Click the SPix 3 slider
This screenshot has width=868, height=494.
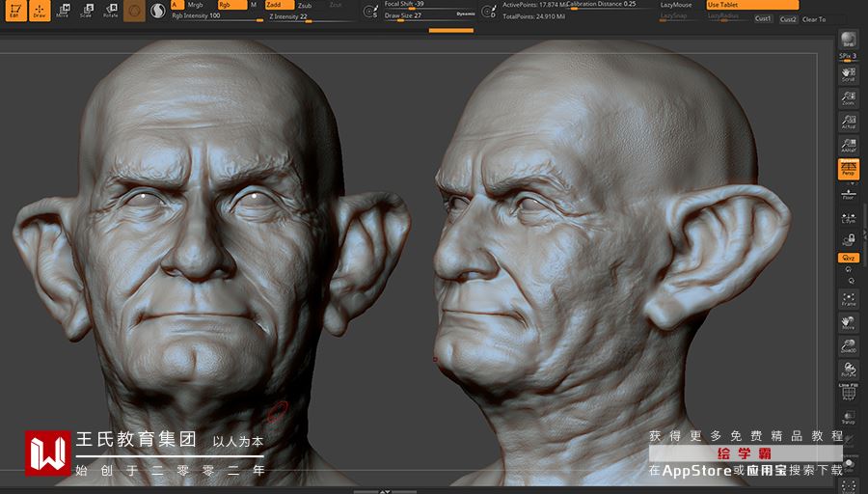point(848,57)
